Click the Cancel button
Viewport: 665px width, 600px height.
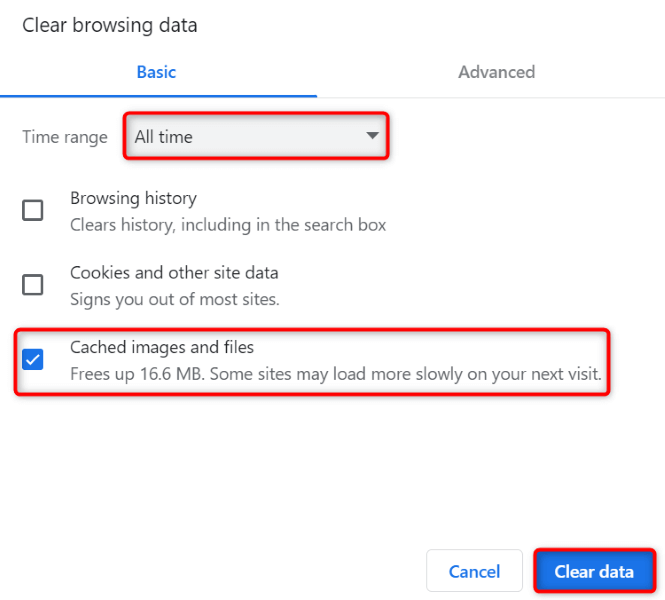474,572
